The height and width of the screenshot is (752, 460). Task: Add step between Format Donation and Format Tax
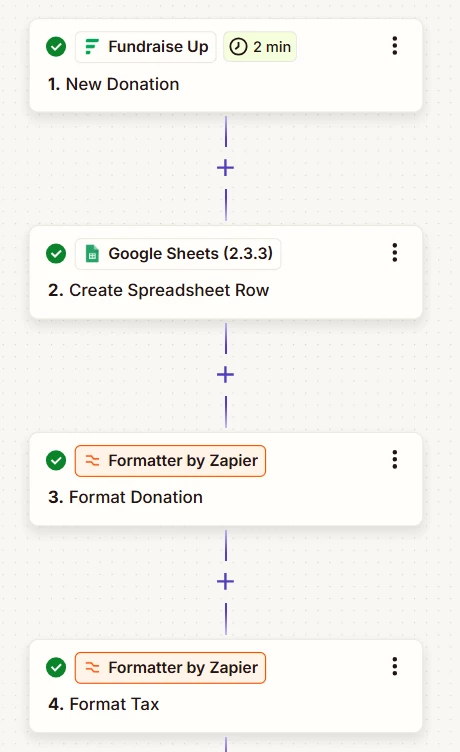pyautogui.click(x=225, y=582)
